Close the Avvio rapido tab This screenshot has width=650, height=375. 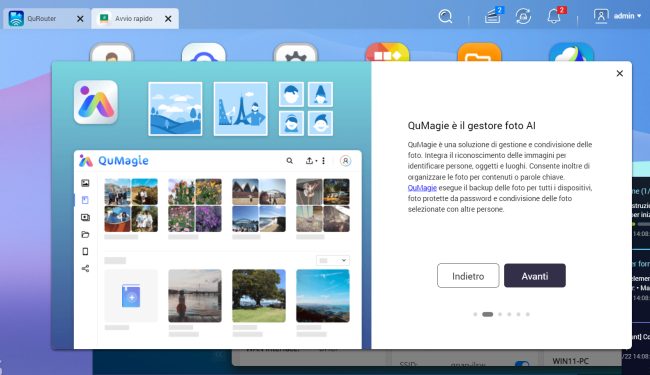[168, 19]
